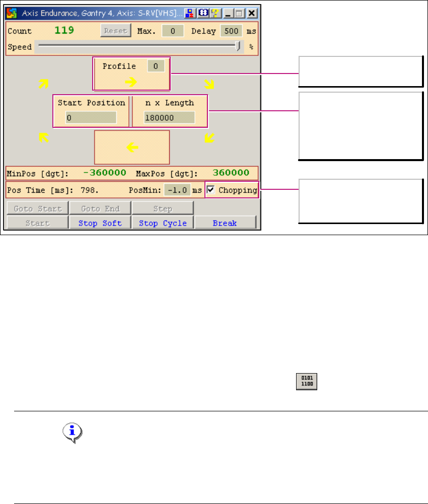
Task: Click the yellow up-right diagonal arrow
Action: (x=44, y=84)
